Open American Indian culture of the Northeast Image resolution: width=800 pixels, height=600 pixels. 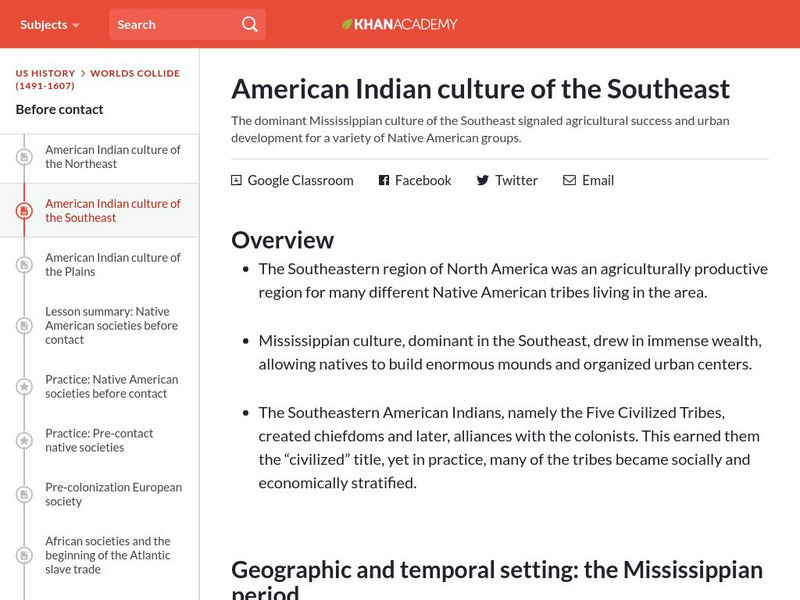(x=112, y=157)
